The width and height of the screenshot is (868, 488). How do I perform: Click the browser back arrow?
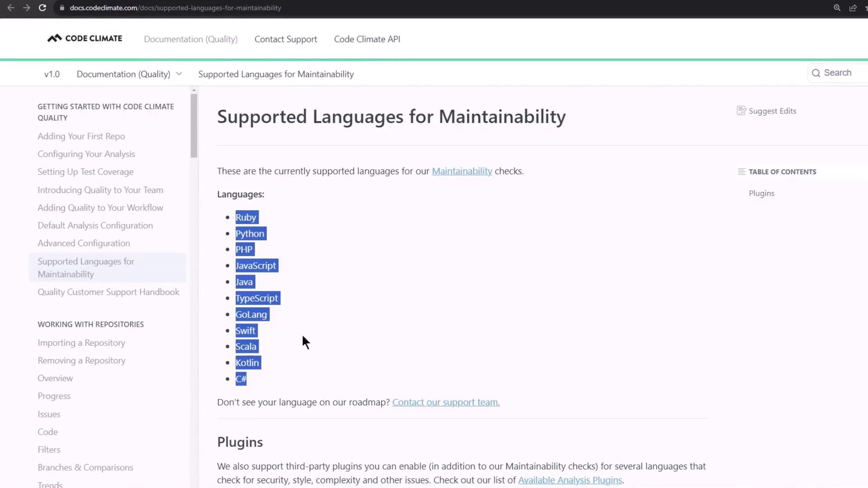pyautogui.click(x=11, y=8)
